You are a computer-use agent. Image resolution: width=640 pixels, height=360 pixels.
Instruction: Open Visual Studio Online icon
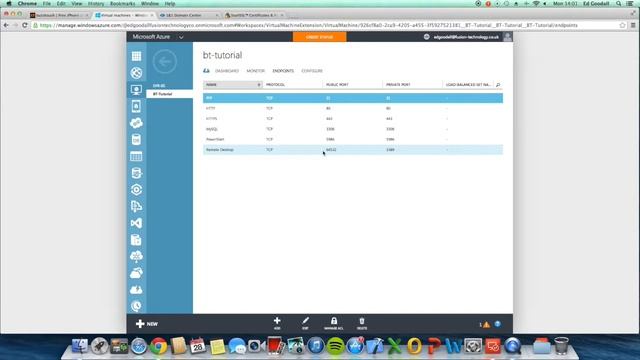[136, 223]
